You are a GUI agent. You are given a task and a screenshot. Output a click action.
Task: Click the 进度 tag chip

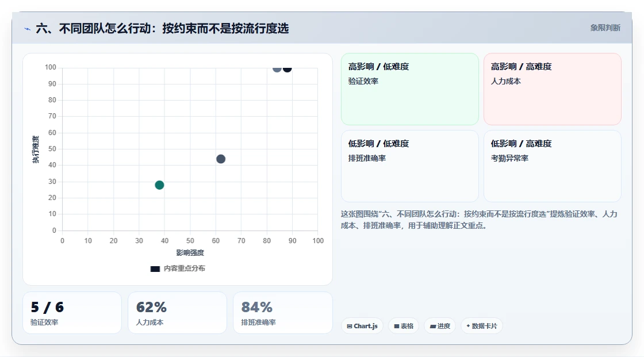440,326
